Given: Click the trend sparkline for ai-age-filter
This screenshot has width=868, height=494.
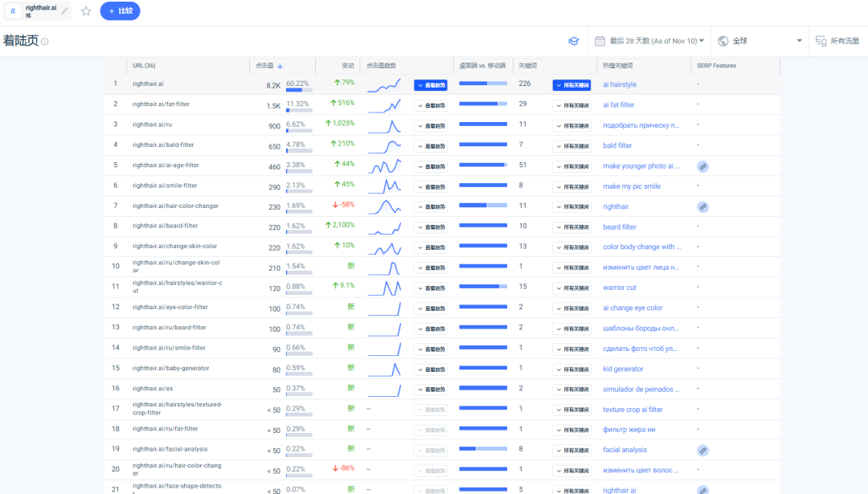Looking at the screenshot, I should coord(384,166).
